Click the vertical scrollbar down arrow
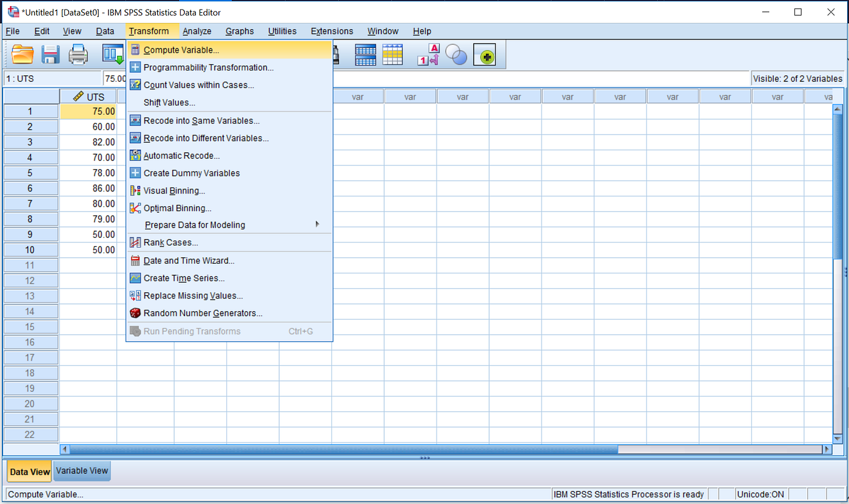The image size is (849, 504). 838,438
